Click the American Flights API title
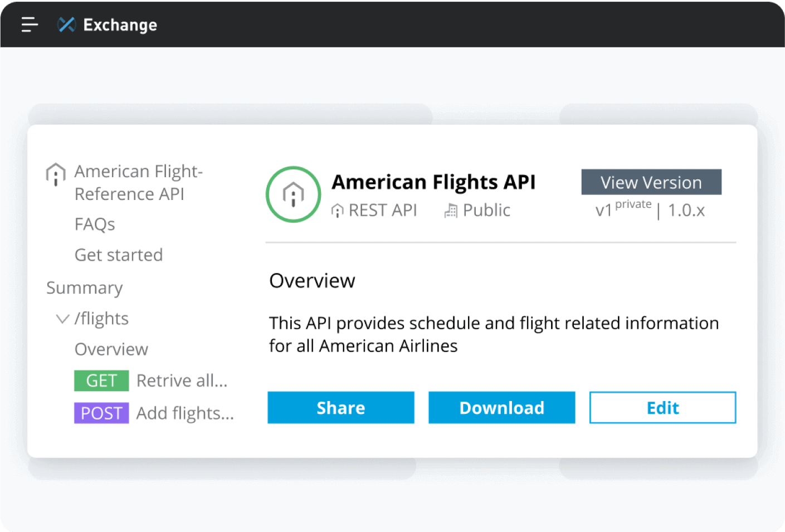This screenshot has height=532, width=785. pyautogui.click(x=433, y=182)
